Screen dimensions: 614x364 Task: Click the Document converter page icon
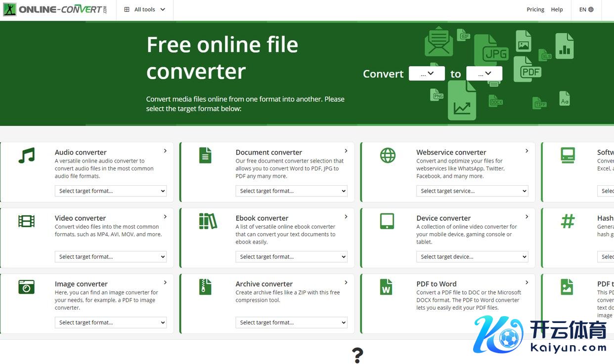[x=205, y=155]
